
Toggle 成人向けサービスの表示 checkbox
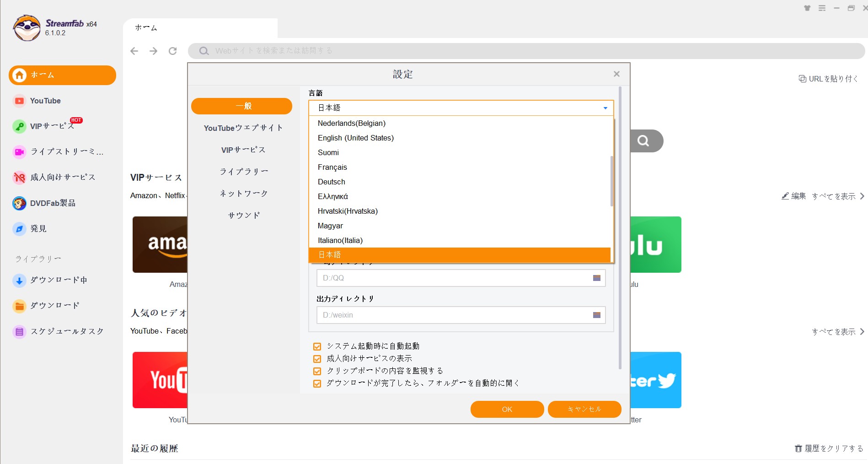[x=317, y=359]
